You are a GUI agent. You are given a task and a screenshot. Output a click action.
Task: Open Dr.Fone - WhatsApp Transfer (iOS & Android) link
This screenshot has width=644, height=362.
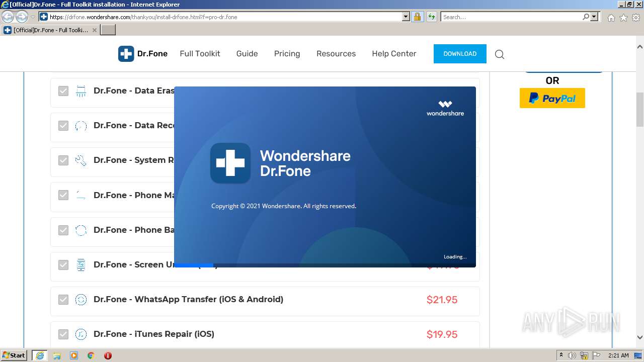(x=188, y=300)
